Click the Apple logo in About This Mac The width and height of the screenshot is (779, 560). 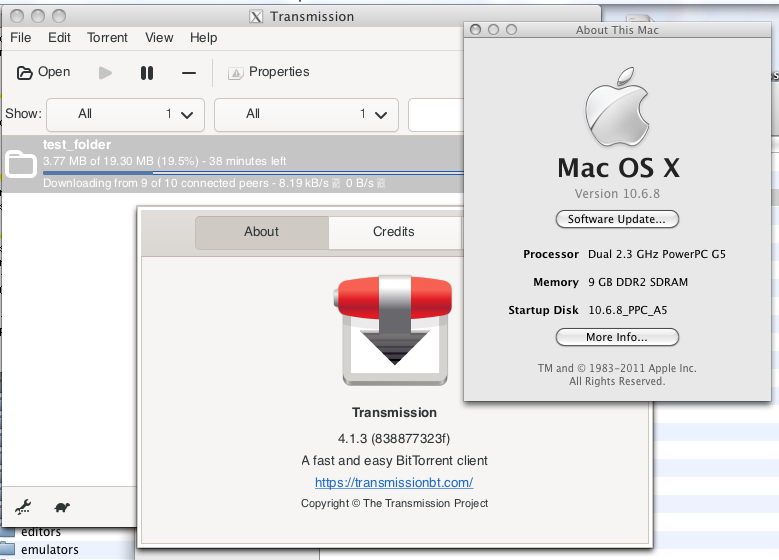point(617,107)
